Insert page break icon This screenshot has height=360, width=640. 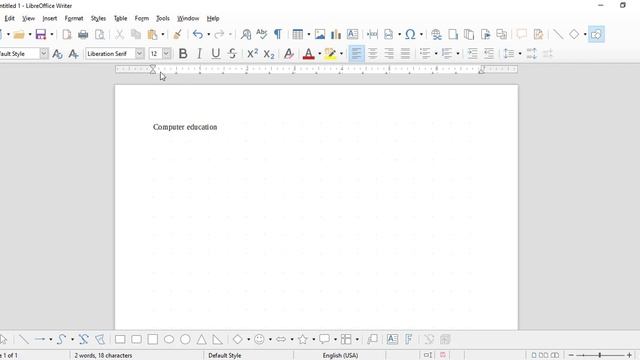click(x=372, y=34)
